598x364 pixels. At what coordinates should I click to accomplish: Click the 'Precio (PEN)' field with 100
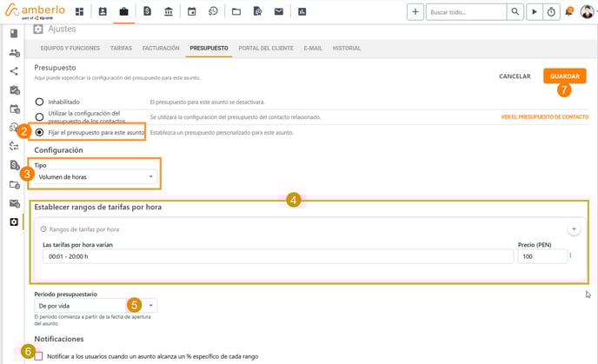pos(542,256)
